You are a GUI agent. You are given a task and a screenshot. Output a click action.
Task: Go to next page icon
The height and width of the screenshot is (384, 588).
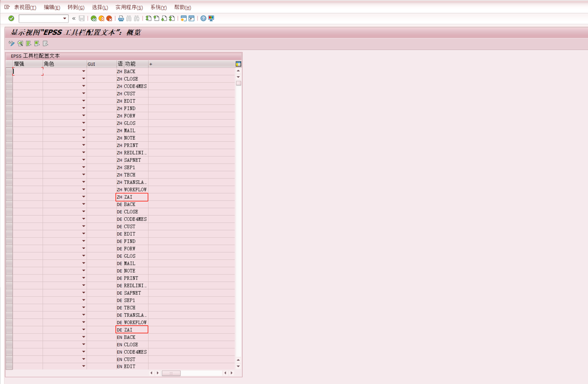pos(164,18)
